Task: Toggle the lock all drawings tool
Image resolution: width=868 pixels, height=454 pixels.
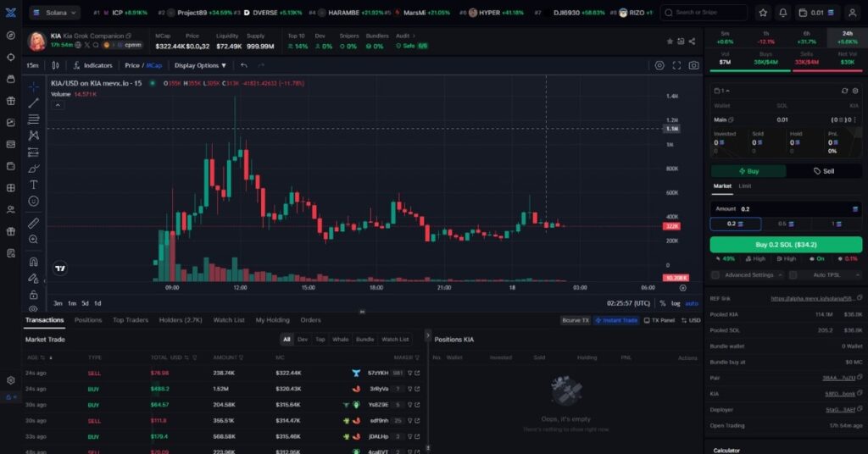Action: [33, 295]
